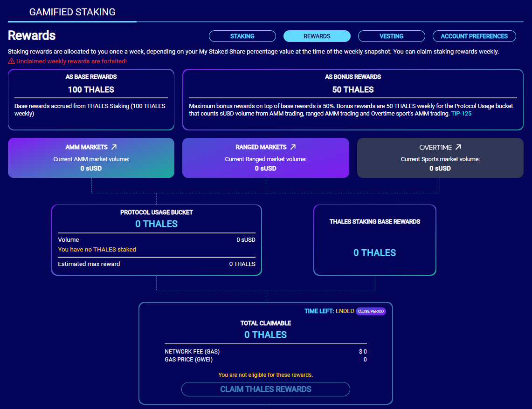Screen dimensions: 532x409
Task: Click base rewards accrued description text
Action: pos(90,110)
